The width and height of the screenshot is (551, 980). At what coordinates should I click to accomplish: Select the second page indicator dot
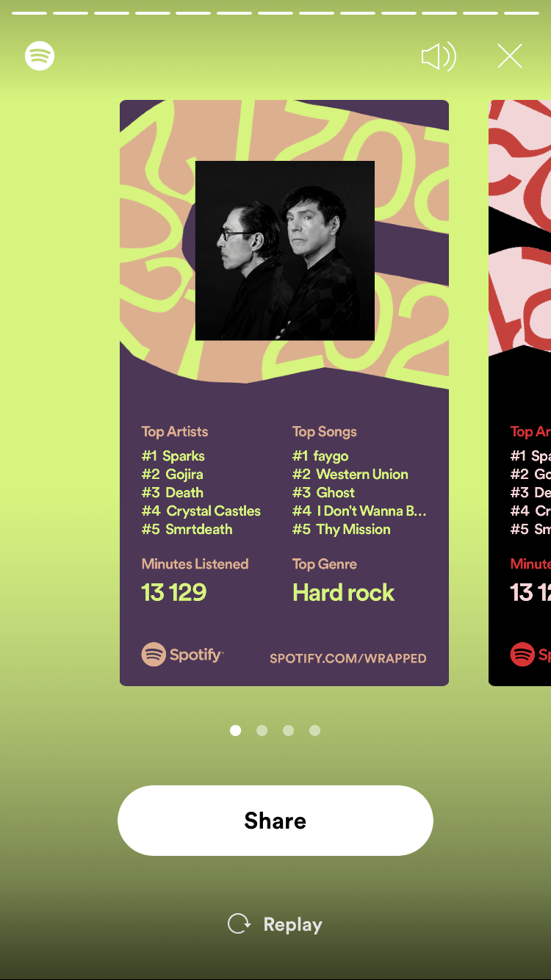click(x=262, y=730)
